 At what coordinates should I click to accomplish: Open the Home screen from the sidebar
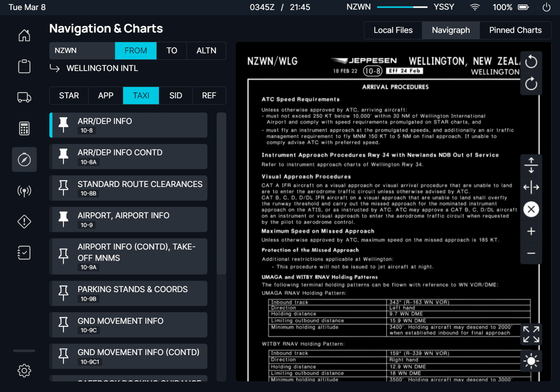[x=24, y=35]
